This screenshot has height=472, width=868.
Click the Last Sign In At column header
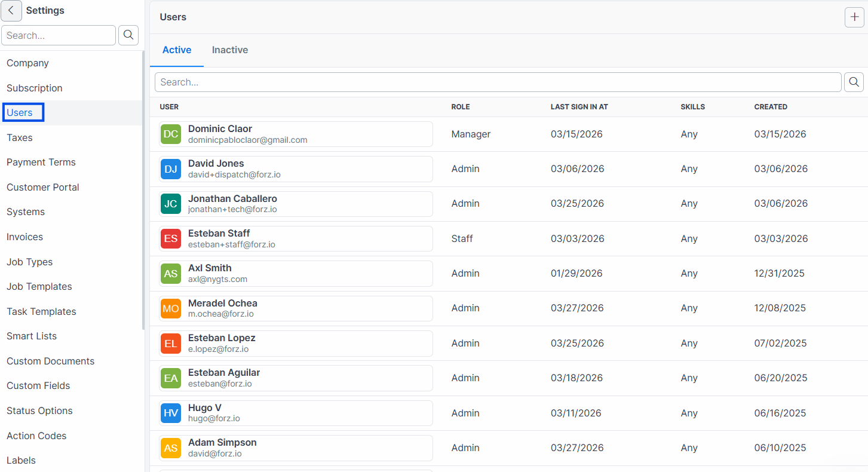[x=579, y=107]
